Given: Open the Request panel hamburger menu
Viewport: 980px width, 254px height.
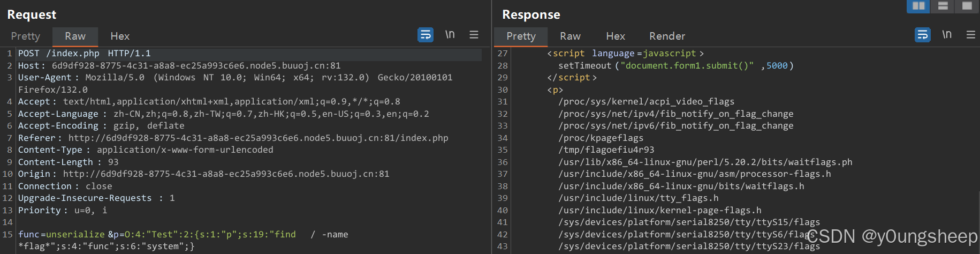Looking at the screenshot, I should tap(474, 35).
